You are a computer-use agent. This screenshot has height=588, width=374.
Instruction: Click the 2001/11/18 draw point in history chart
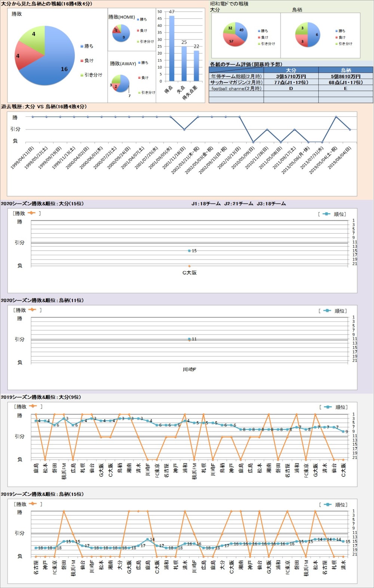(184, 130)
